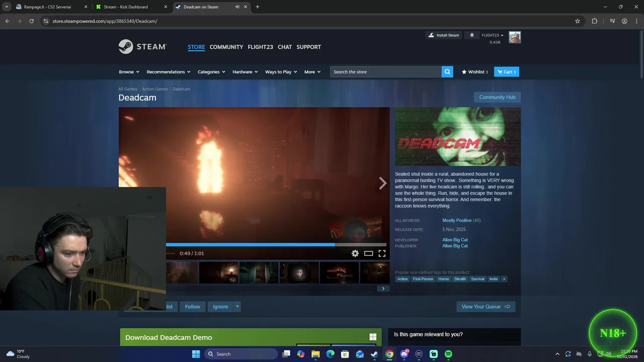644x362 pixels.
Task: Open Microsoft Store from the taskbar
Action: tap(345, 354)
